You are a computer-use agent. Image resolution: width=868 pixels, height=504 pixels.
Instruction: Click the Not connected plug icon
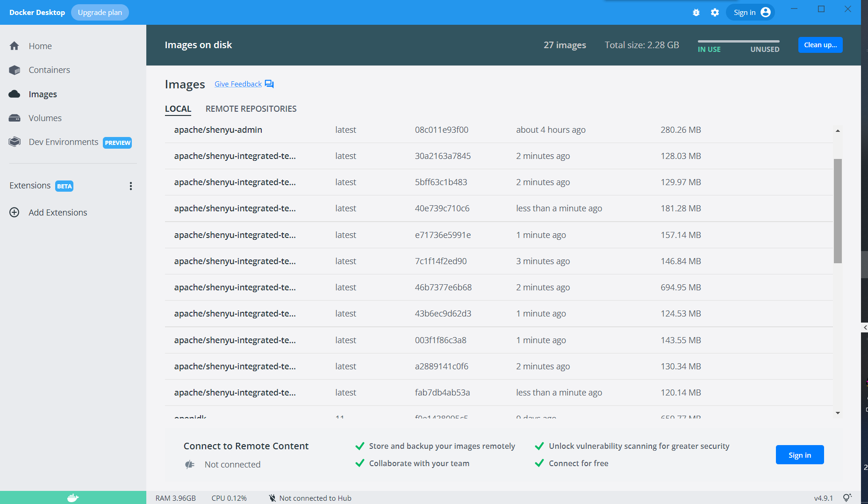(x=190, y=465)
